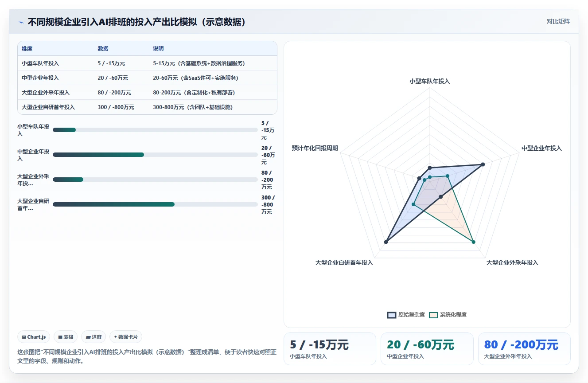
Task: Select the 表格 tag
Action: [66, 337]
